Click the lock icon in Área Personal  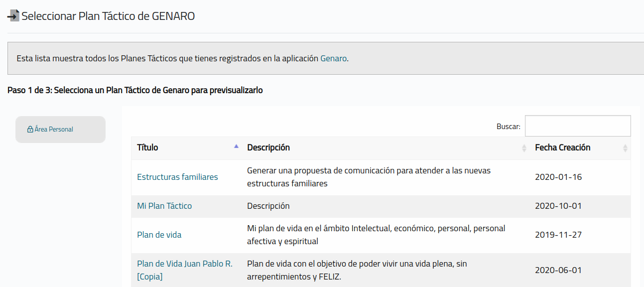click(30, 130)
